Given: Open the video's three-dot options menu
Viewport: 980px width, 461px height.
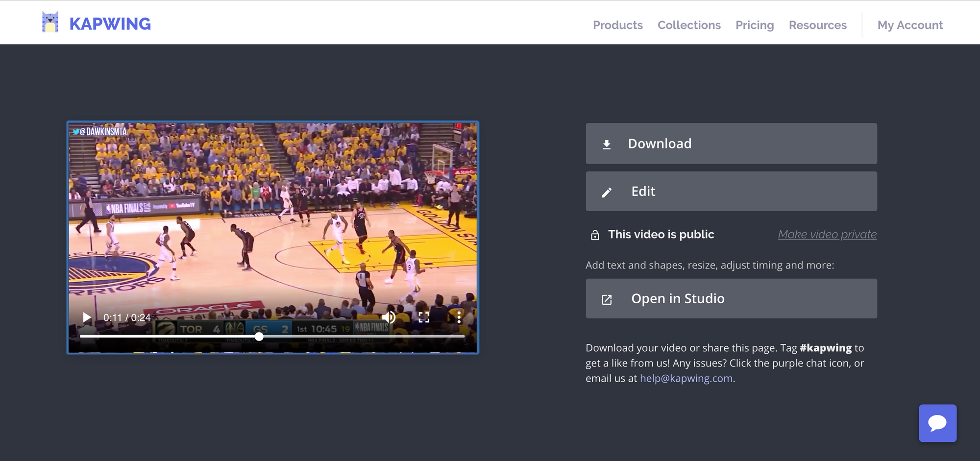Looking at the screenshot, I should tap(459, 317).
